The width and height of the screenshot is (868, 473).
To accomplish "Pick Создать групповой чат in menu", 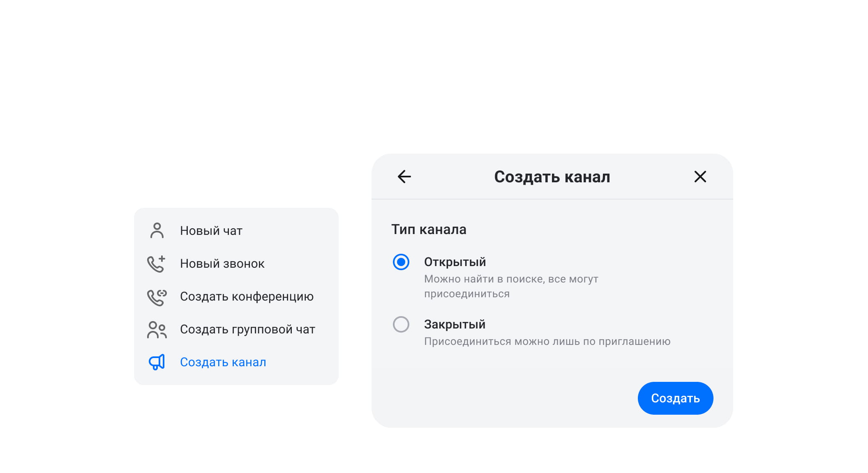I will point(247,329).
